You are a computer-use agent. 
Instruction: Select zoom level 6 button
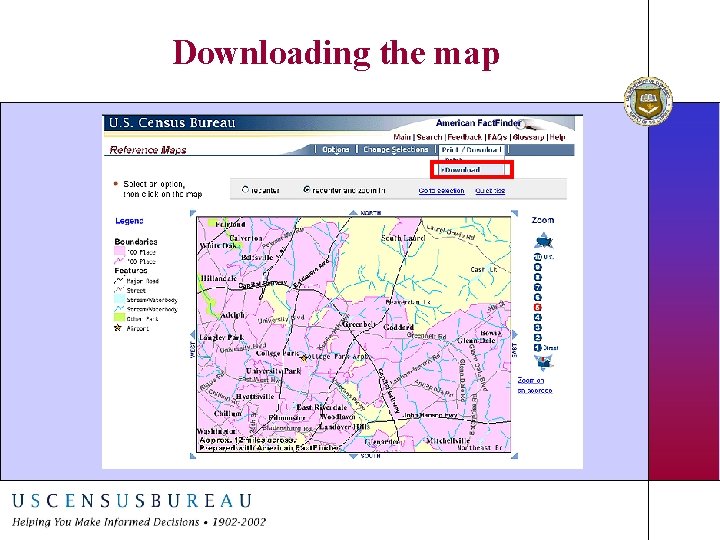[x=538, y=297]
